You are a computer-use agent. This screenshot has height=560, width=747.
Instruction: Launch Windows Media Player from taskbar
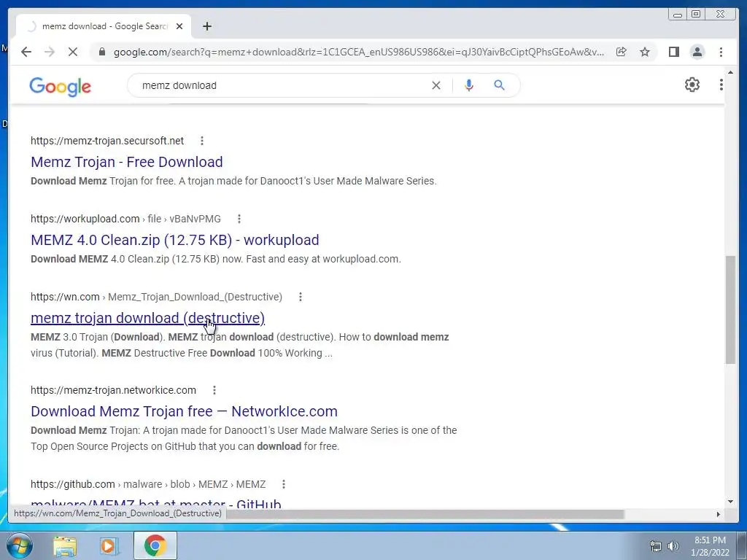(x=109, y=545)
